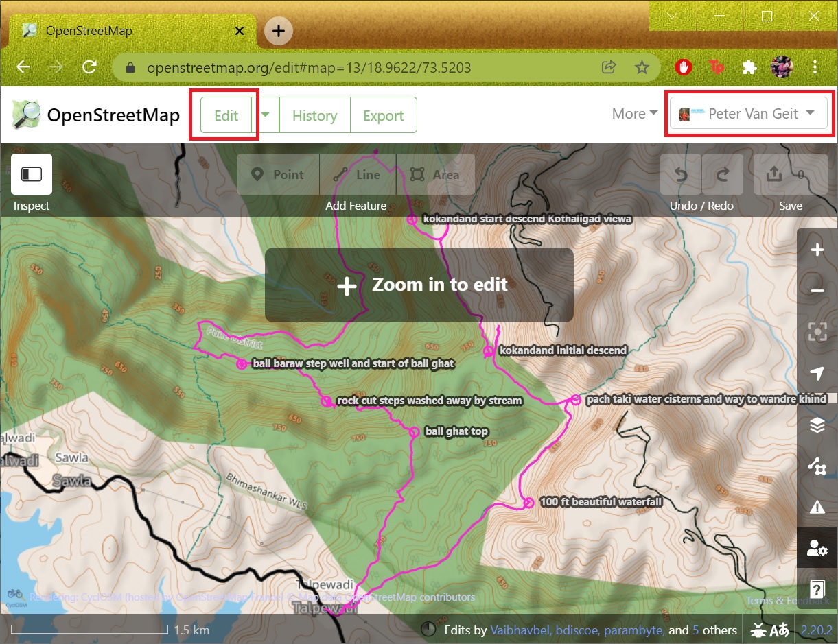Screen dimensions: 838x644
Task: Click the OpenStreetMap home title text
Action: click(x=113, y=115)
